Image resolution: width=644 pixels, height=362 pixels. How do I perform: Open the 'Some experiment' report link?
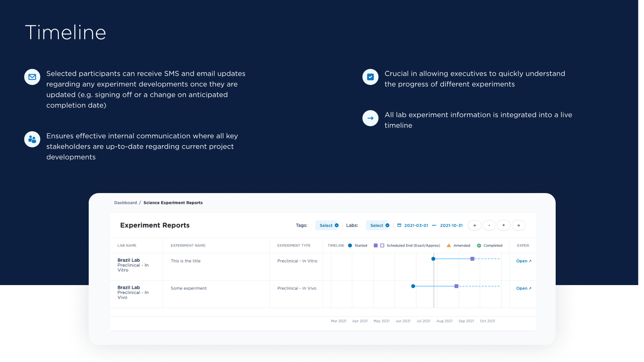[524, 288]
